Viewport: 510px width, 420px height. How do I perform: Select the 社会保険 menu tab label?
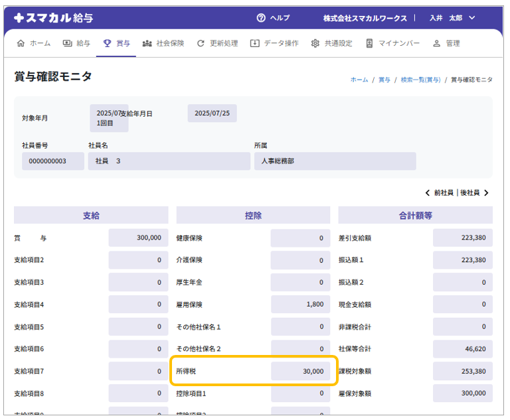pos(170,43)
